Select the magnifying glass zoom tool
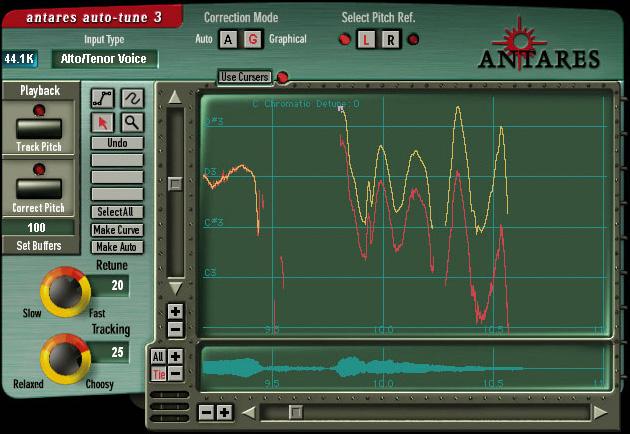This screenshot has height=434, width=630. pos(132,123)
